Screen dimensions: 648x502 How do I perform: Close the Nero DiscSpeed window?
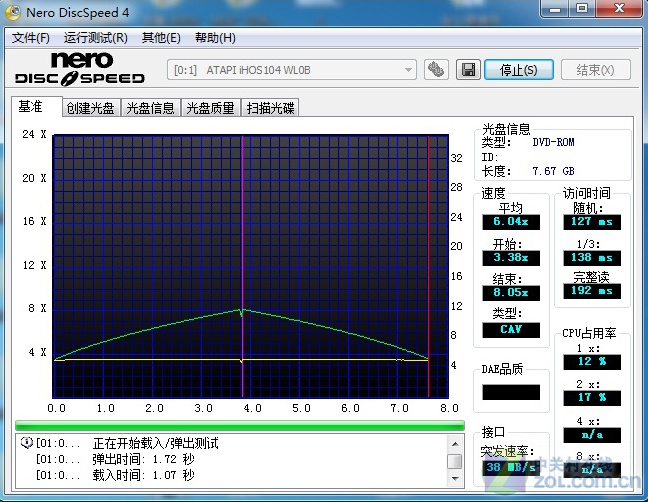click(619, 8)
